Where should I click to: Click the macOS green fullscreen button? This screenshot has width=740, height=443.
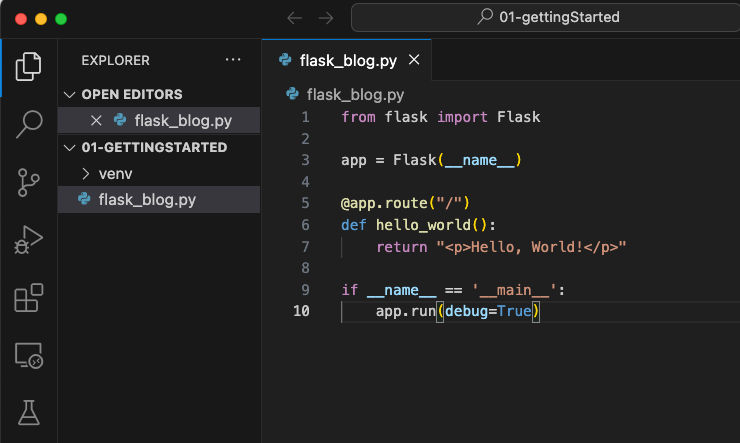pyautogui.click(x=61, y=19)
